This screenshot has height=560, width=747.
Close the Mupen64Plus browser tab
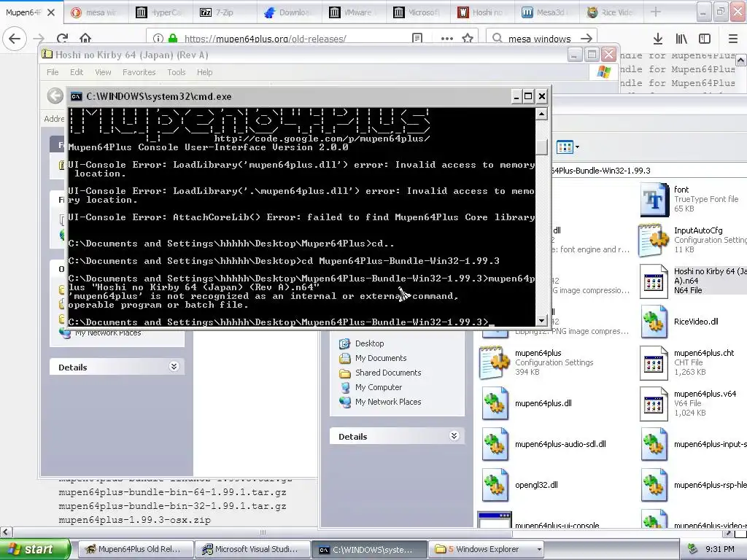pos(51,12)
